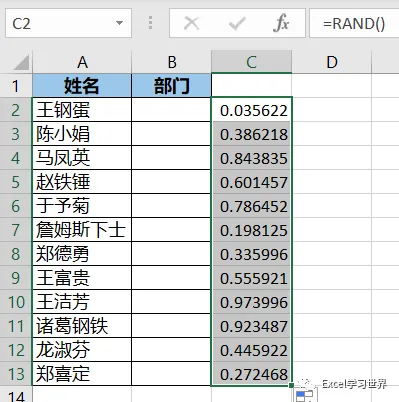Select the cell with 王钢蛋

(82, 110)
